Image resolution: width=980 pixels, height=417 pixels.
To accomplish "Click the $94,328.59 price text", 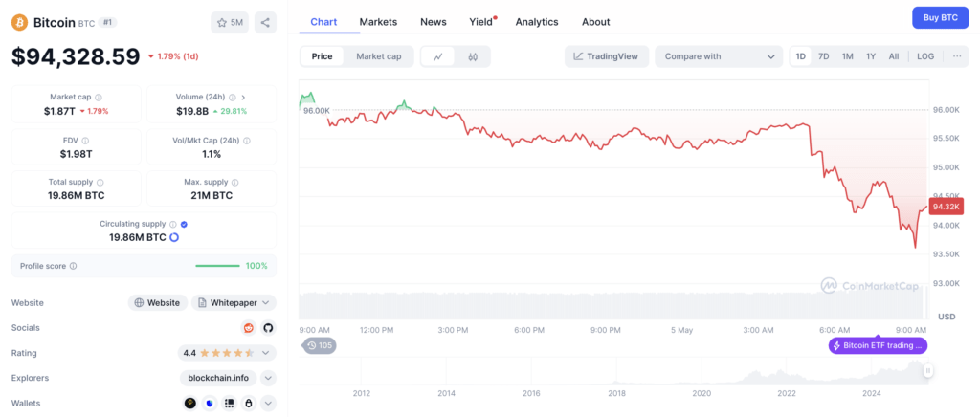I will click(76, 56).
